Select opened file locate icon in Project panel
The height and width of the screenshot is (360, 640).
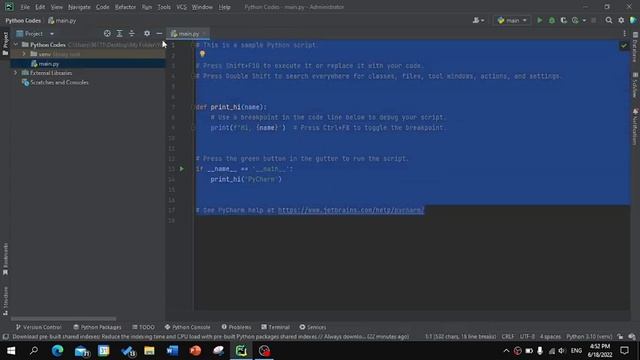(x=107, y=33)
